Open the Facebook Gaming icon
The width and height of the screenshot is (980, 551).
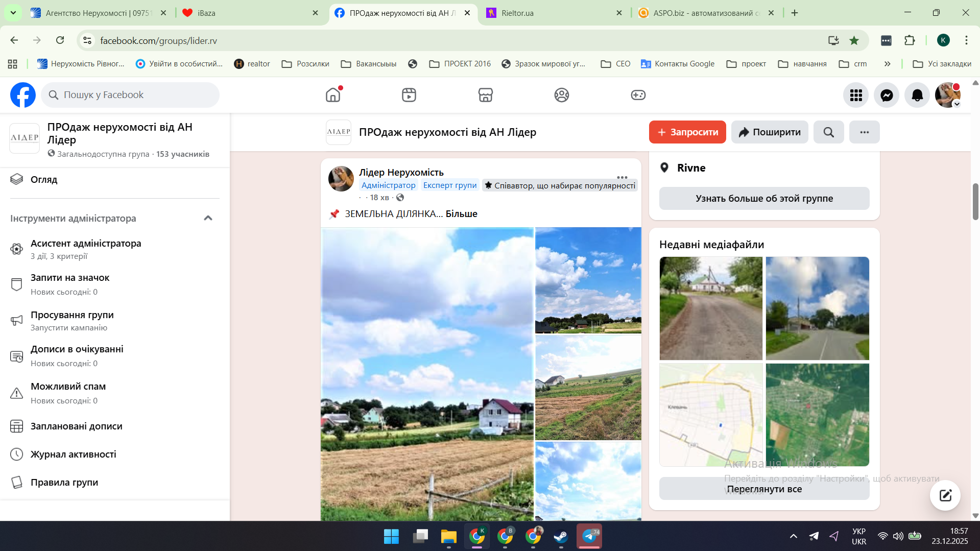638,95
